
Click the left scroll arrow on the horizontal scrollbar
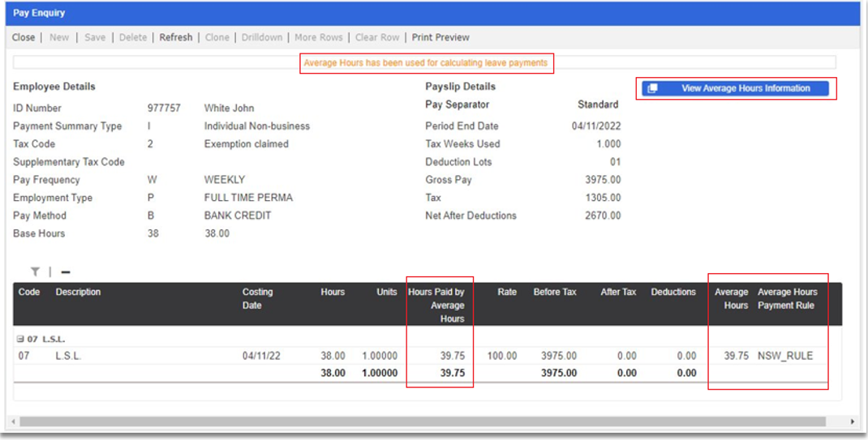point(12,421)
